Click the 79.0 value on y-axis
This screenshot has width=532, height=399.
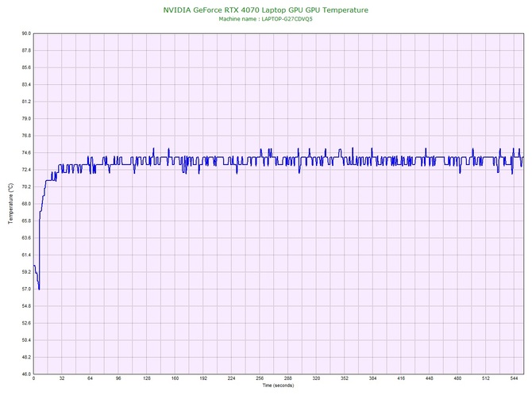(25, 118)
